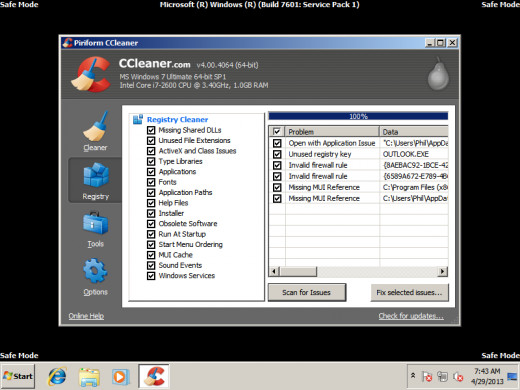Image resolution: width=520 pixels, height=390 pixels.
Task: Open the Online Help link
Action: click(x=86, y=316)
